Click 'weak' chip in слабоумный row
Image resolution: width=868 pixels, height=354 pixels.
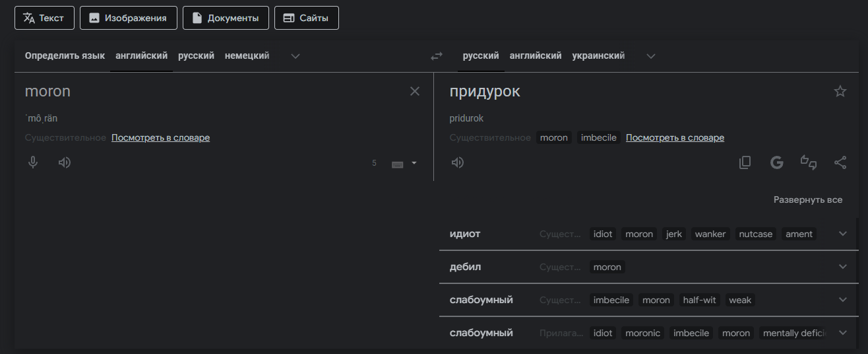click(740, 300)
